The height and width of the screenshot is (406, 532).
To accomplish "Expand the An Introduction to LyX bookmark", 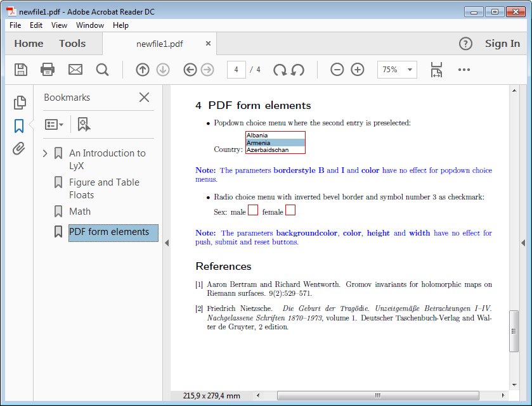I will [x=45, y=153].
